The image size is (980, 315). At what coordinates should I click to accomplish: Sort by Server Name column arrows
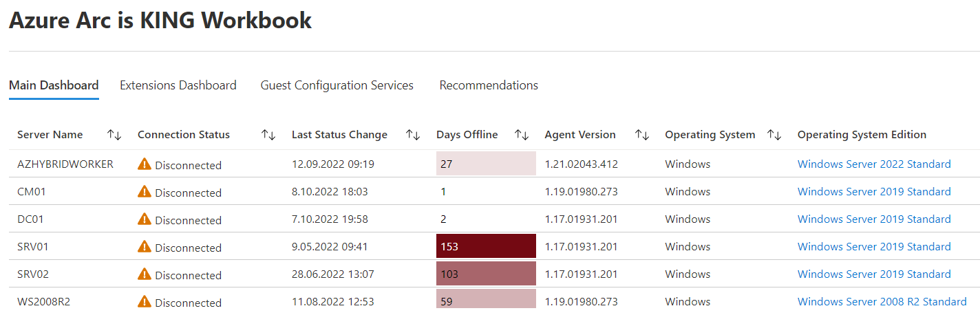coord(114,135)
